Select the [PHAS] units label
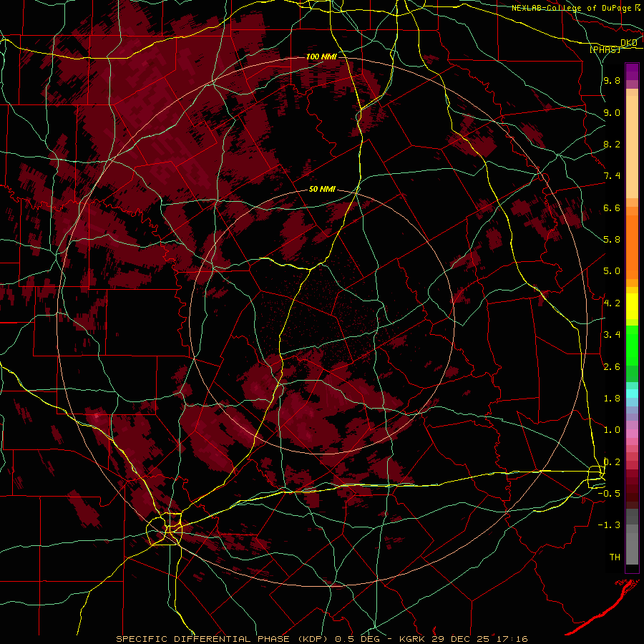The height and width of the screenshot is (644, 644). point(605,50)
